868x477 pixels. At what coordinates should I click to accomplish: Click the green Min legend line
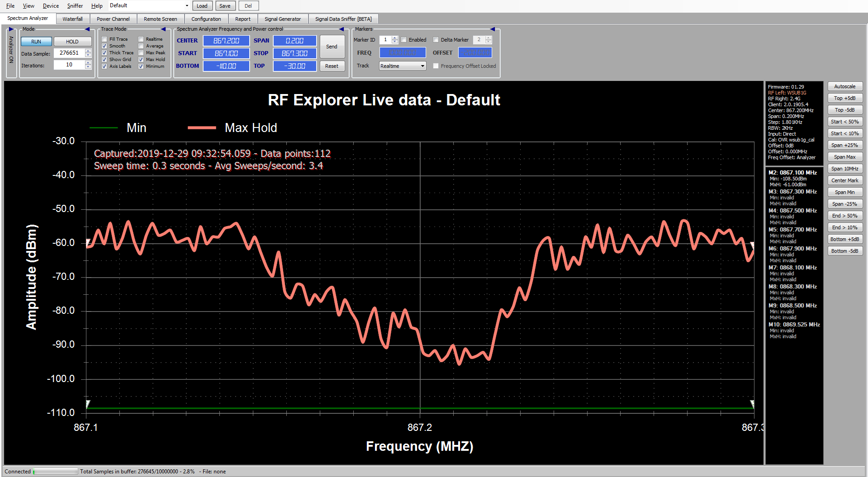[104, 128]
